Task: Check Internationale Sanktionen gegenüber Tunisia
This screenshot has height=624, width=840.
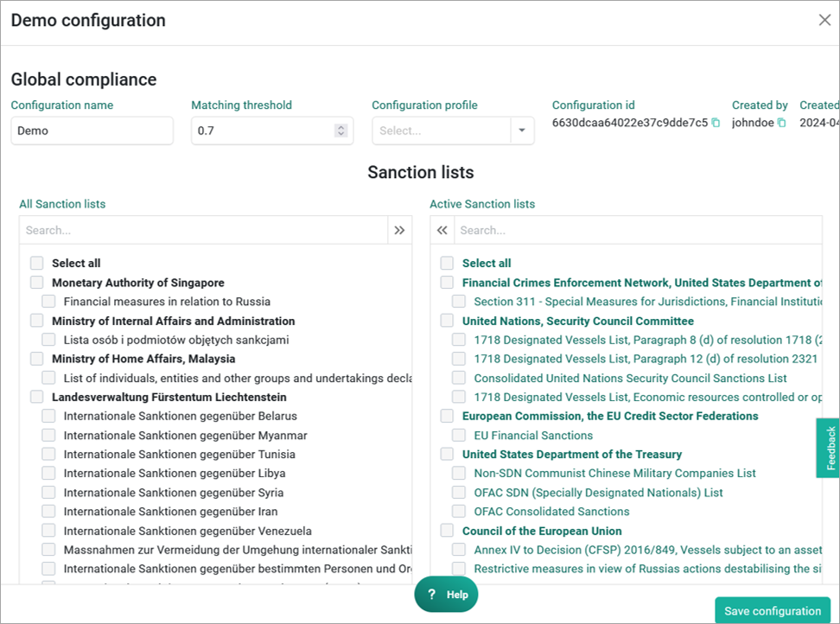Action: pos(48,455)
